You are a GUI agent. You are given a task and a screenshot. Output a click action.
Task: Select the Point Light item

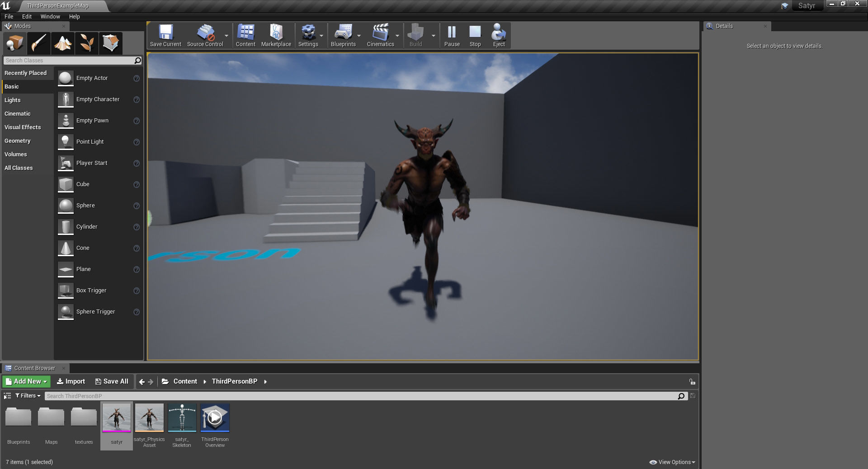pyautogui.click(x=99, y=142)
